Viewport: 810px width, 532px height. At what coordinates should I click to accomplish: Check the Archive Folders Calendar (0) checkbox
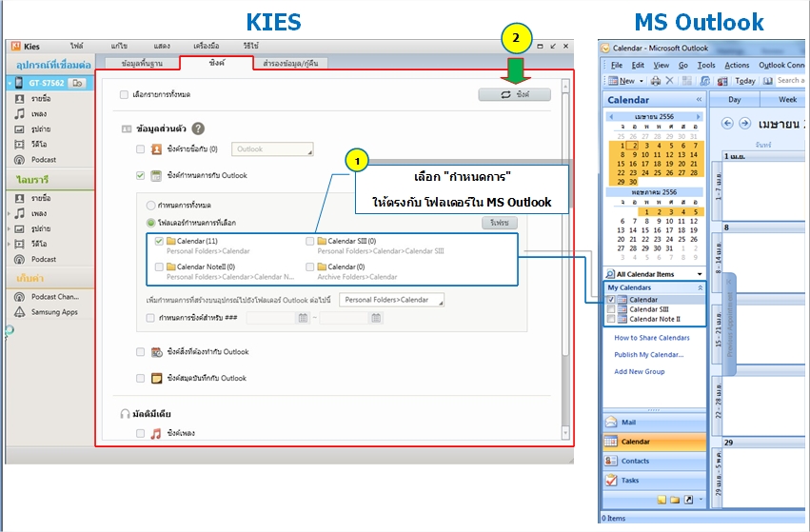click(x=310, y=267)
